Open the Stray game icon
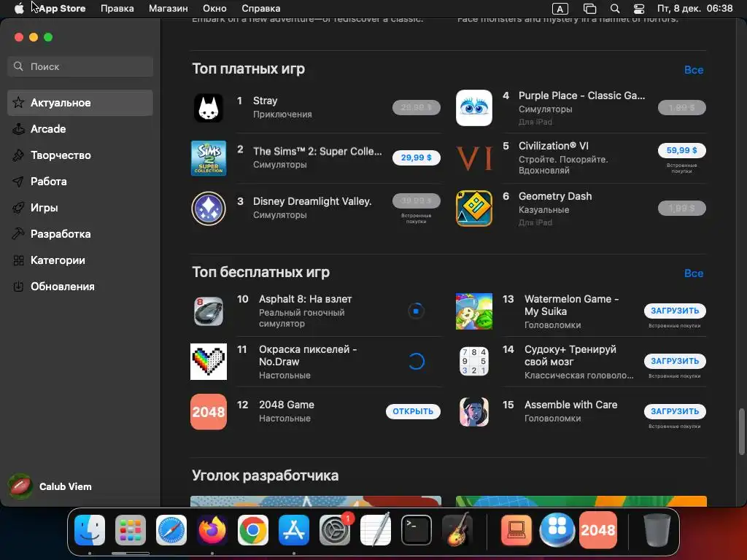The width and height of the screenshot is (747, 560). (208, 108)
